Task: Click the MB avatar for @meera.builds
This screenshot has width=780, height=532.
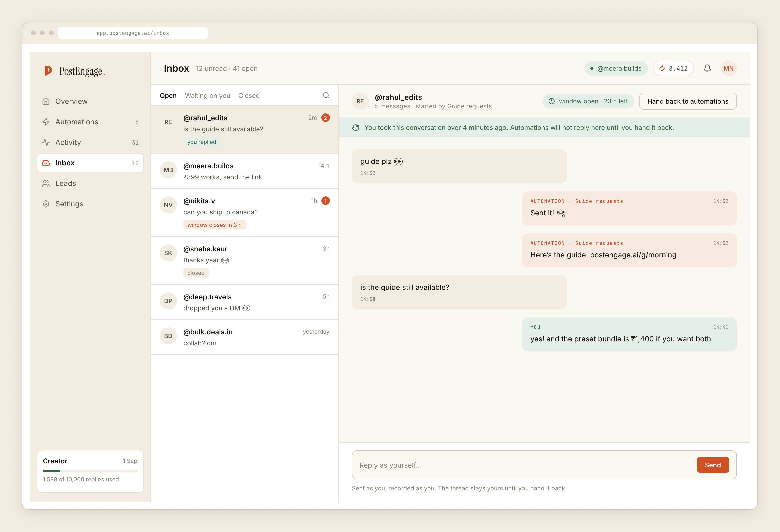Action: (x=168, y=170)
